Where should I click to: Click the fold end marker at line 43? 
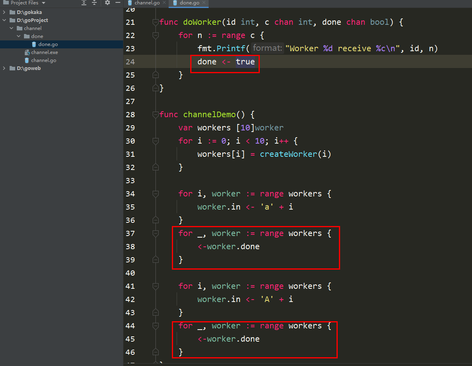(155, 312)
